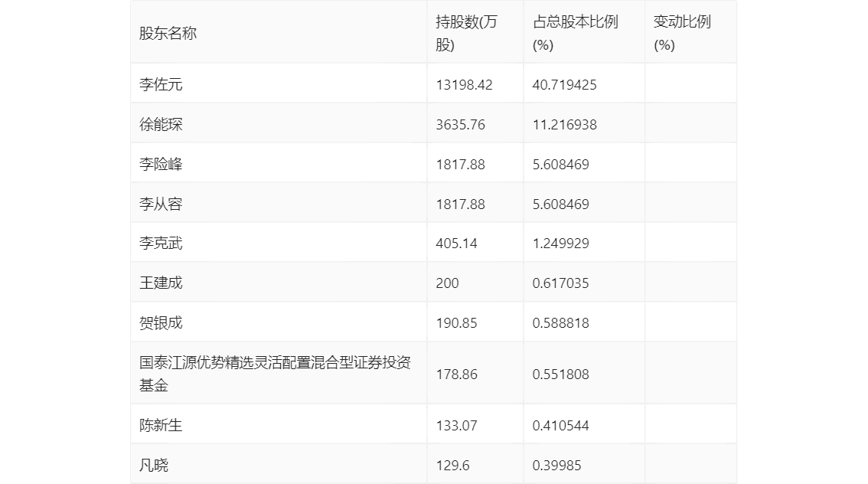Click shareholder name 王建成
Viewport: 868px width, 484px height.
[161, 283]
